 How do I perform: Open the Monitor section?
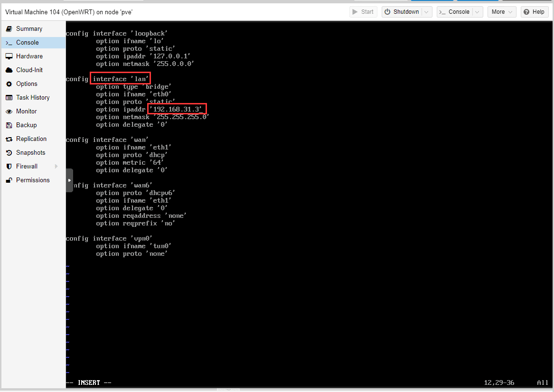pyautogui.click(x=34, y=111)
